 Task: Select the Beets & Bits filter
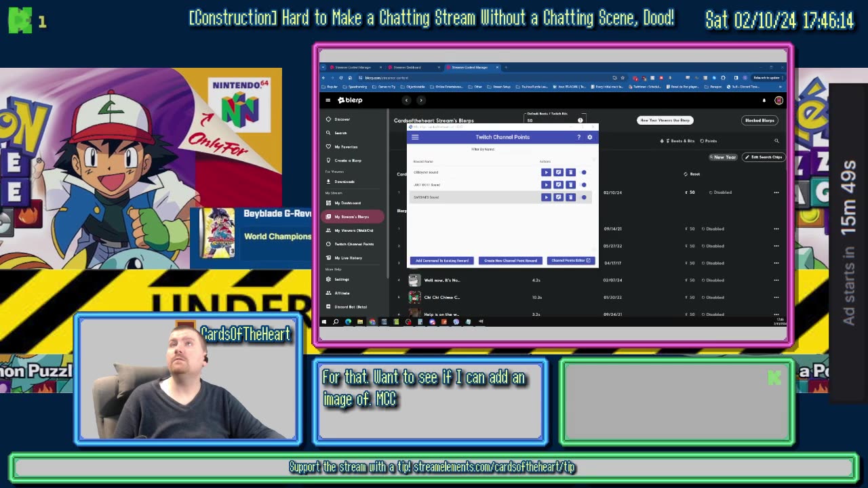(679, 141)
